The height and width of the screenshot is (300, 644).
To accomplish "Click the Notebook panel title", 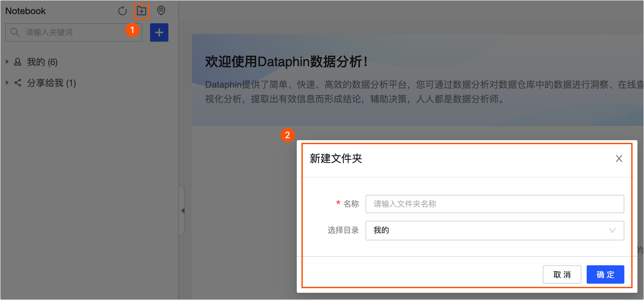I will (26, 11).
